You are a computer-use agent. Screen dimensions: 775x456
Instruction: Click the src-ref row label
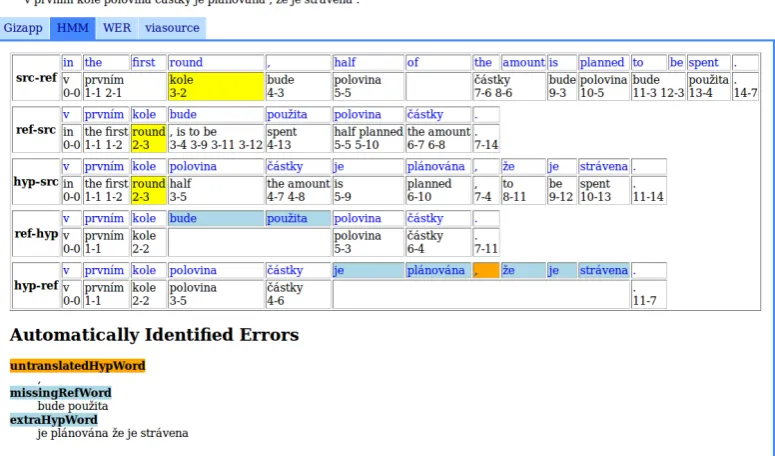tap(36, 78)
